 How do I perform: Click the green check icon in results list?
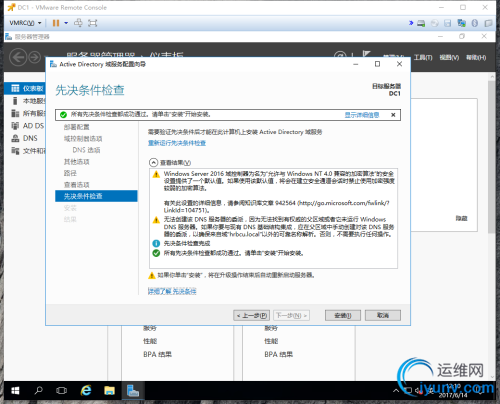click(156, 253)
